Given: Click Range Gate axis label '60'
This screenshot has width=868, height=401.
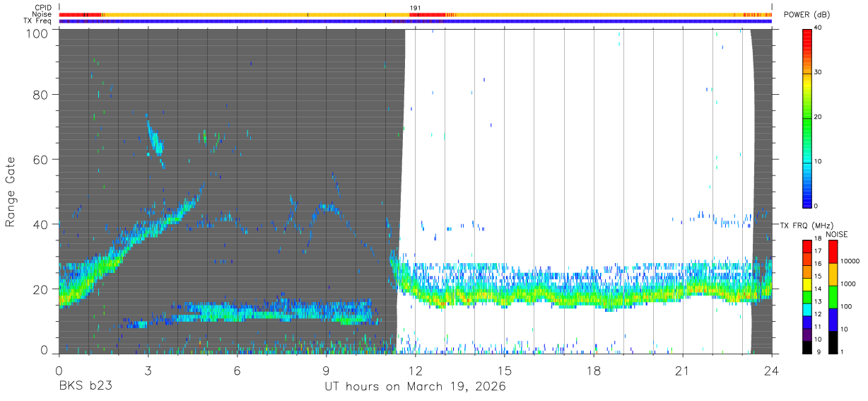Looking at the screenshot, I should [40, 159].
